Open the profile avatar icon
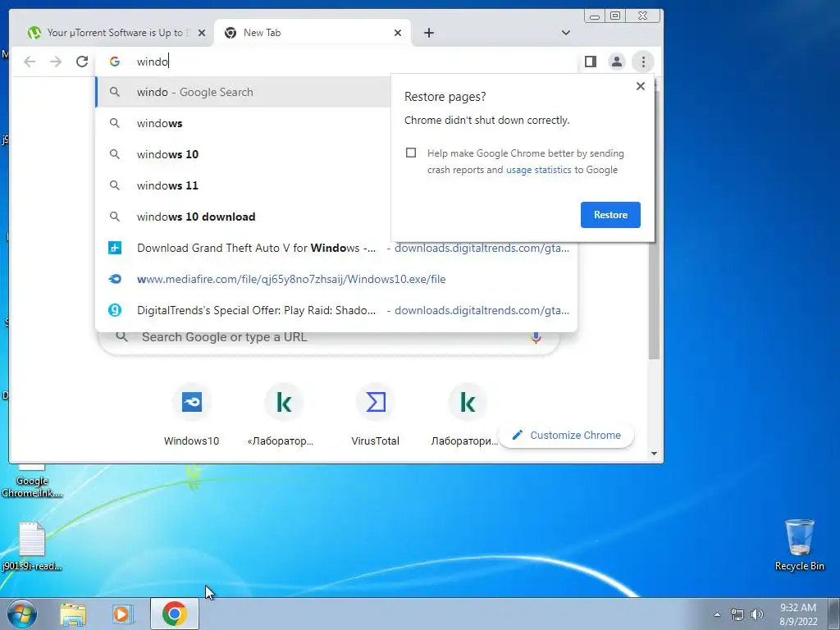840x630 pixels. [x=617, y=62]
